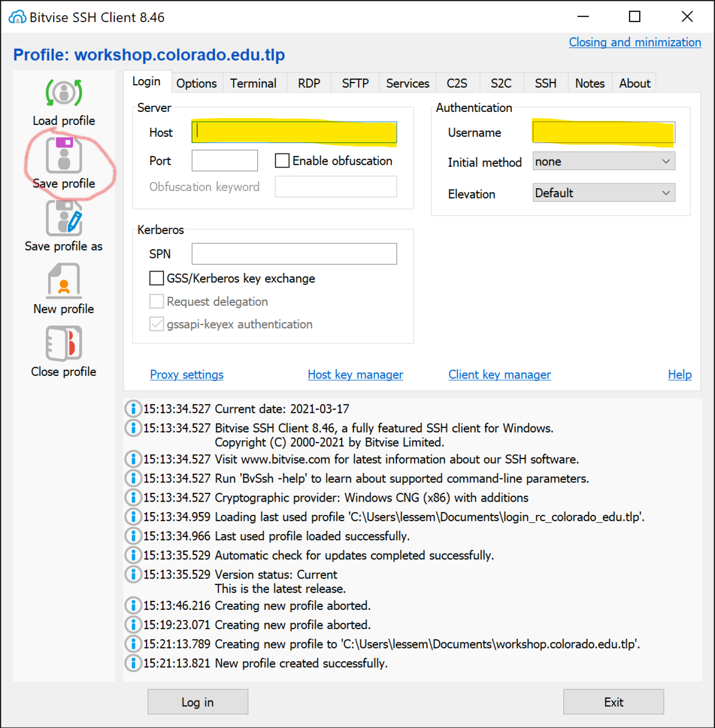
Task: Enable obfuscation checkbox
Action: (x=282, y=161)
